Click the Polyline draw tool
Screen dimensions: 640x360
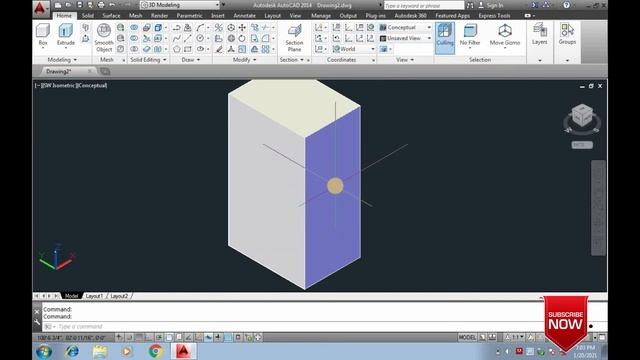176,27
